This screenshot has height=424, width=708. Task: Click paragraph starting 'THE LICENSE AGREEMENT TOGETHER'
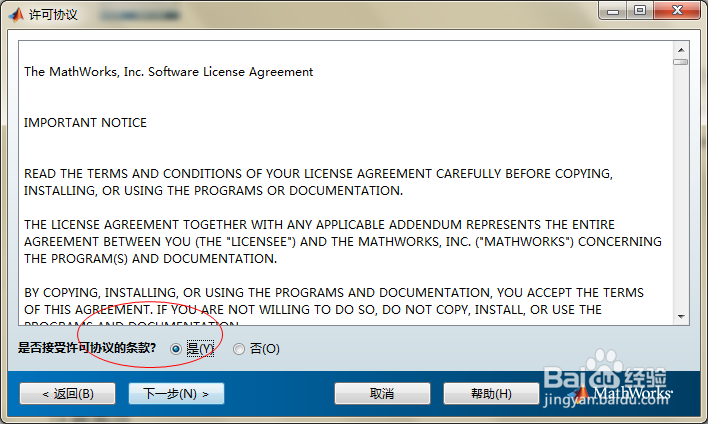pyautogui.click(x=343, y=242)
